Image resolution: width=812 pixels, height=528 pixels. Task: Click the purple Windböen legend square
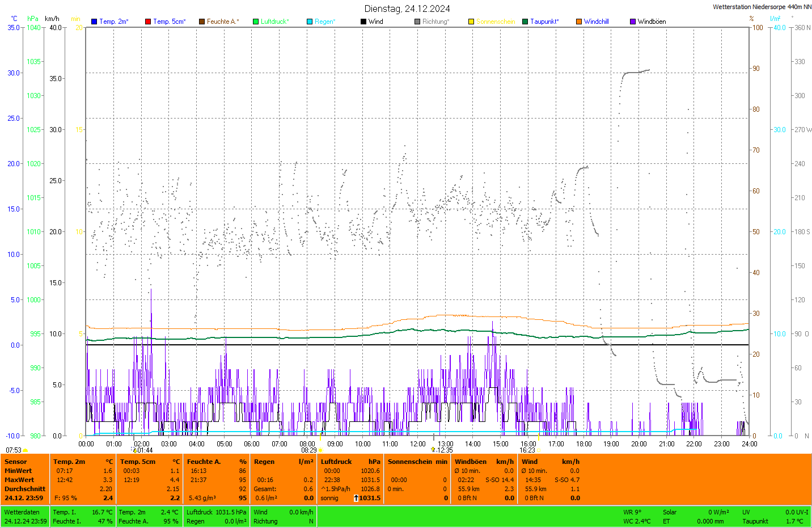click(x=633, y=22)
